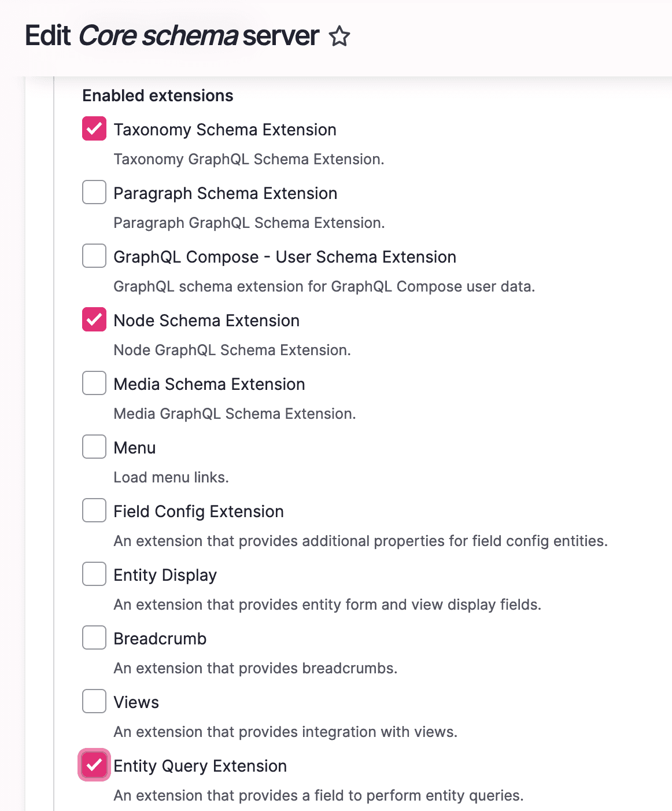Image resolution: width=672 pixels, height=811 pixels.
Task: Enable the Views extension checkbox
Action: pyautogui.click(x=94, y=701)
